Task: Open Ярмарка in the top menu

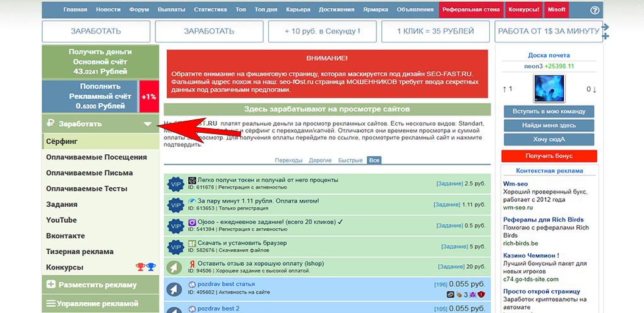Action: click(376, 9)
